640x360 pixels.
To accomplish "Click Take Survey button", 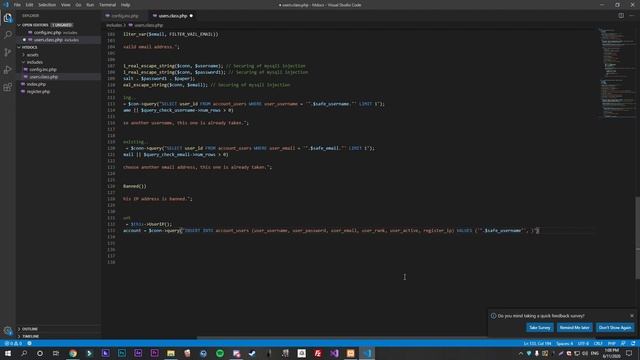I will [540, 327].
